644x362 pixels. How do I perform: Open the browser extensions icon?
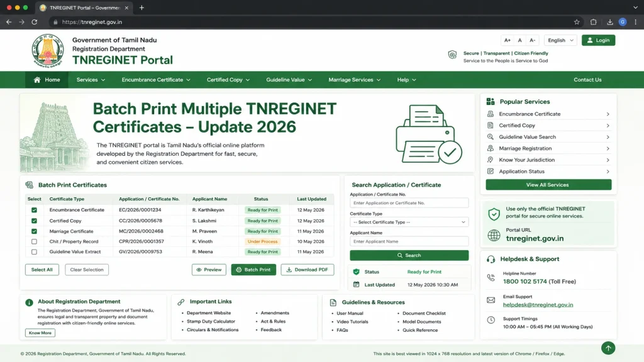click(x=593, y=22)
